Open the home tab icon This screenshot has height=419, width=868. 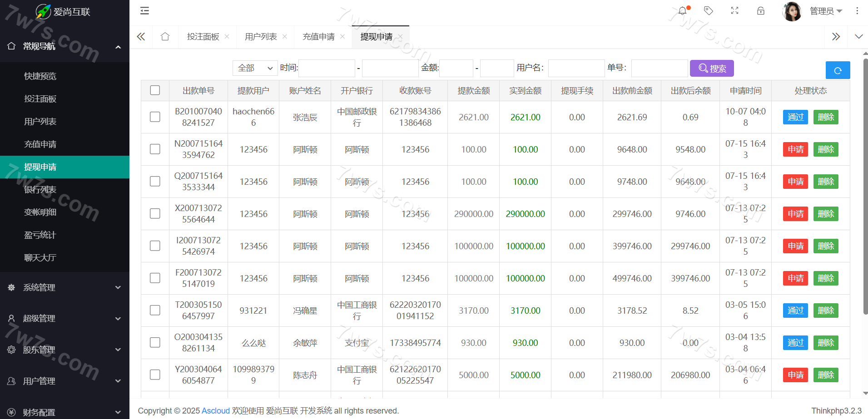(165, 37)
